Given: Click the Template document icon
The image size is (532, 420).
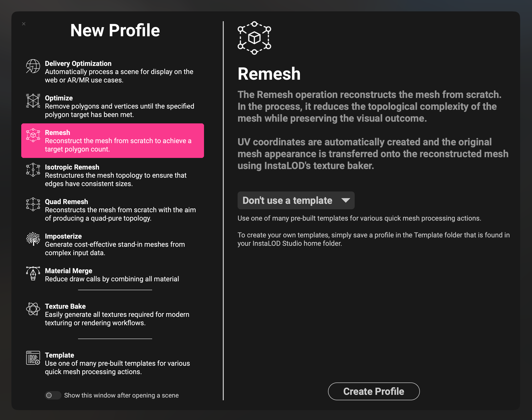Looking at the screenshot, I should (x=32, y=358).
